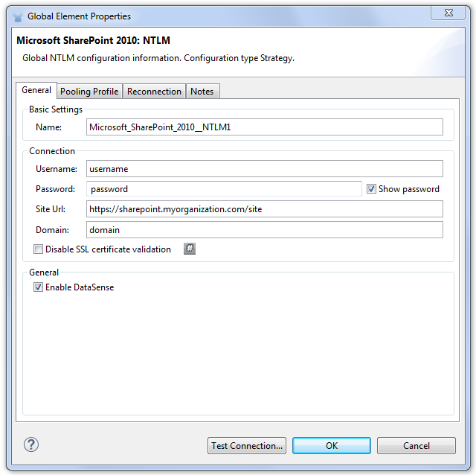This screenshot has height=475, width=476.
Task: Click the Mule icon in title bar
Action: pyautogui.click(x=18, y=16)
